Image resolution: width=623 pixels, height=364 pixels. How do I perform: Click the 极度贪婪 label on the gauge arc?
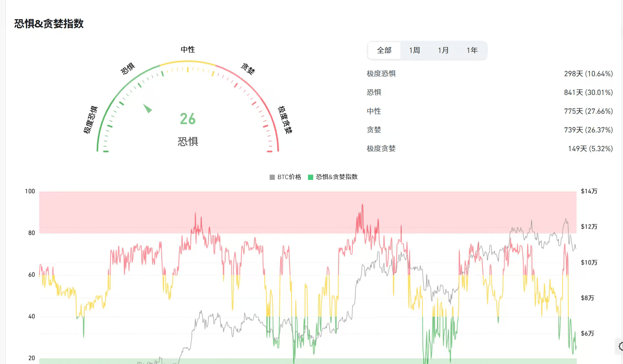click(x=285, y=120)
